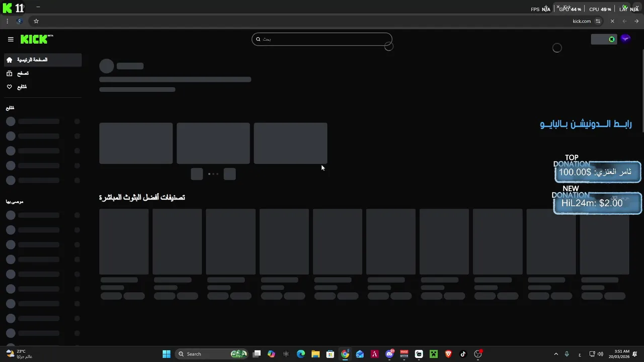The height and width of the screenshot is (362, 644).
Task: Click the top donation $100.00 banner
Action: (x=598, y=172)
